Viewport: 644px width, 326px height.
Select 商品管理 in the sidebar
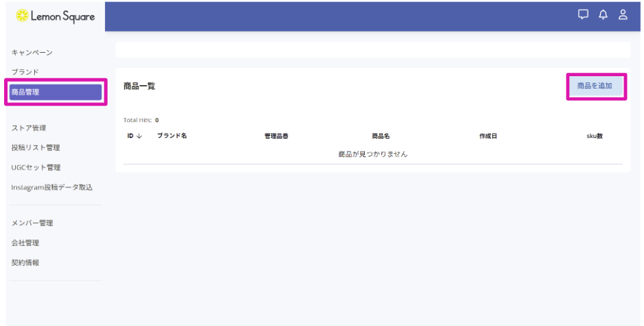coord(55,91)
